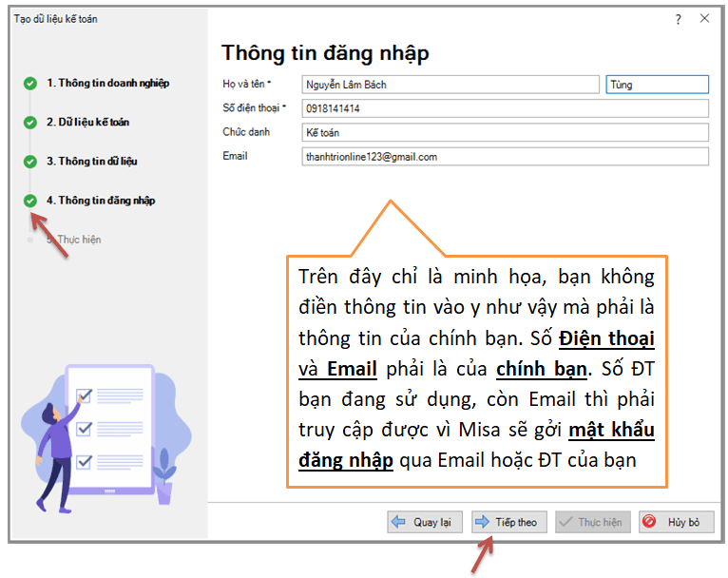Image resolution: width=728 pixels, height=578 pixels.
Task: Click the help question mark icon
Action: tap(678, 19)
